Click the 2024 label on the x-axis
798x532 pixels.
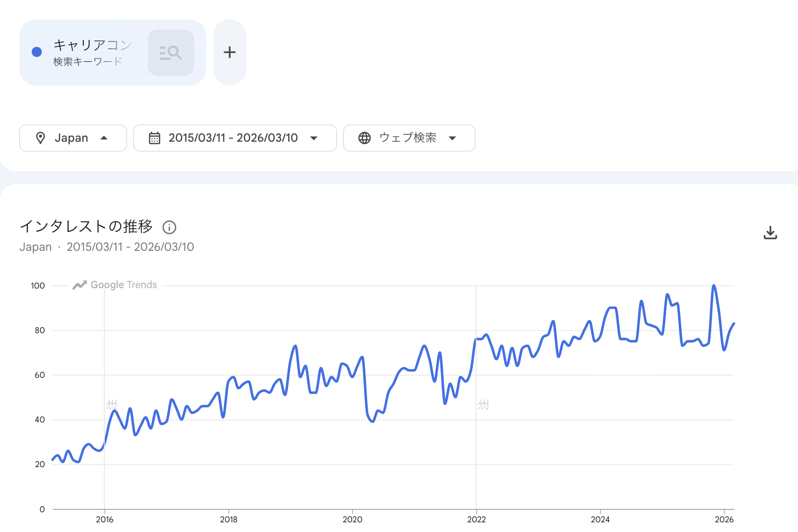coord(600,519)
